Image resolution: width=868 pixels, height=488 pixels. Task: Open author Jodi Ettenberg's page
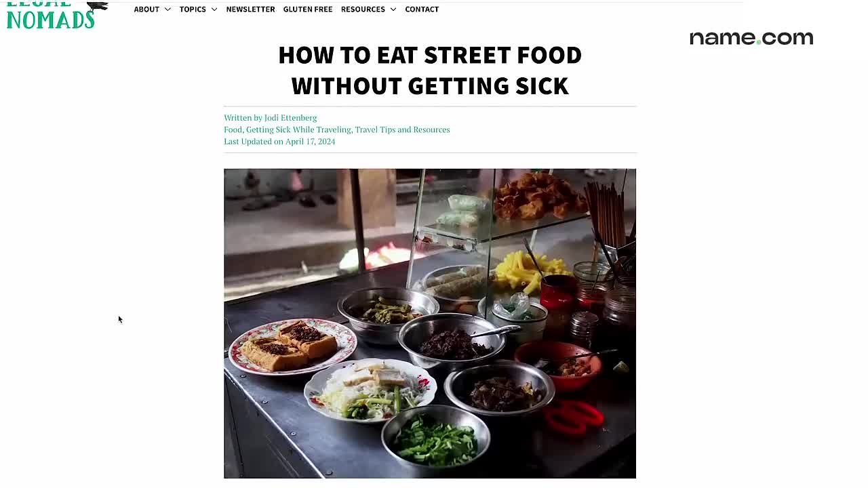(290, 118)
